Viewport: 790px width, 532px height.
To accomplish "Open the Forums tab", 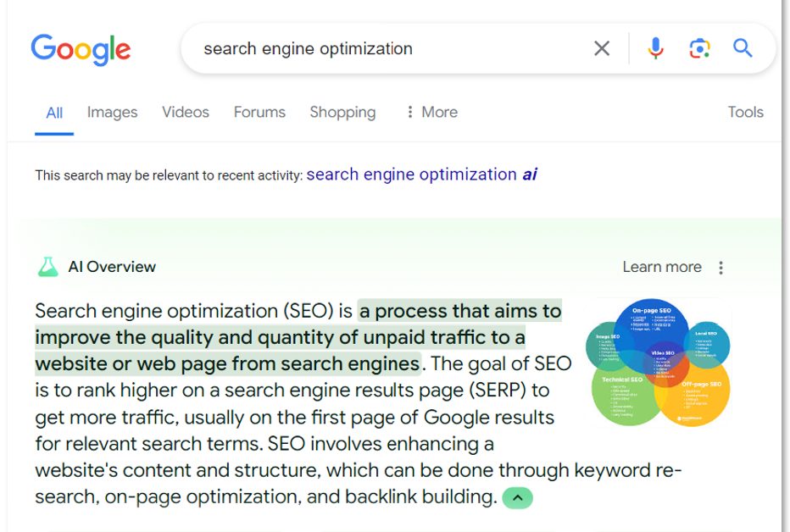I will click(259, 112).
